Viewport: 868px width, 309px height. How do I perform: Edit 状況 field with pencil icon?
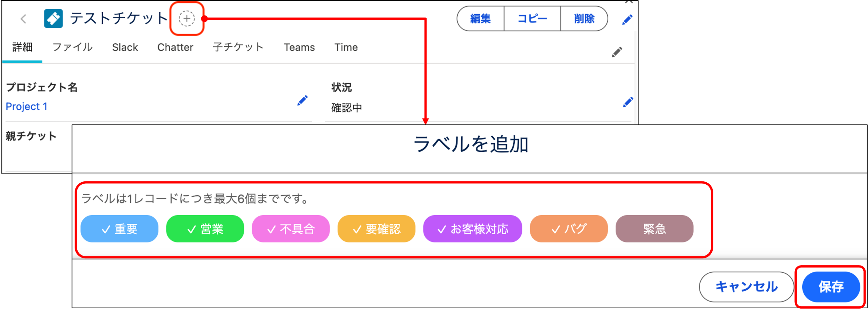628,102
